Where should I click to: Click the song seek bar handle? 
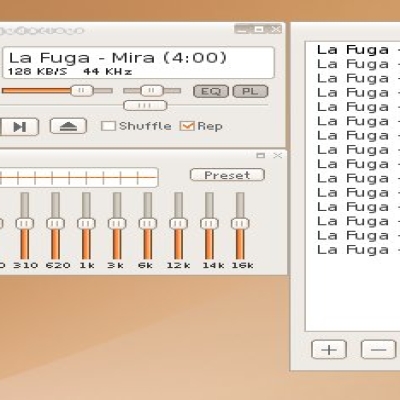click(145, 106)
